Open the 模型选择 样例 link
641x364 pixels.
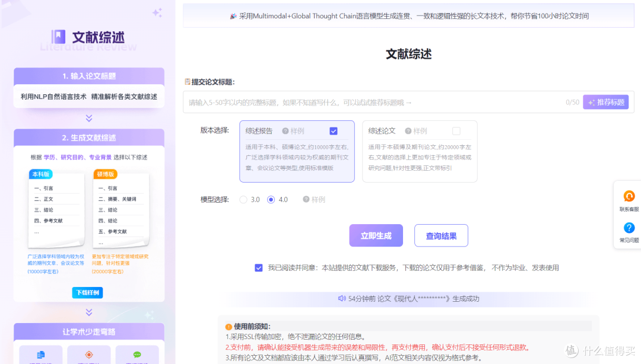point(318,199)
